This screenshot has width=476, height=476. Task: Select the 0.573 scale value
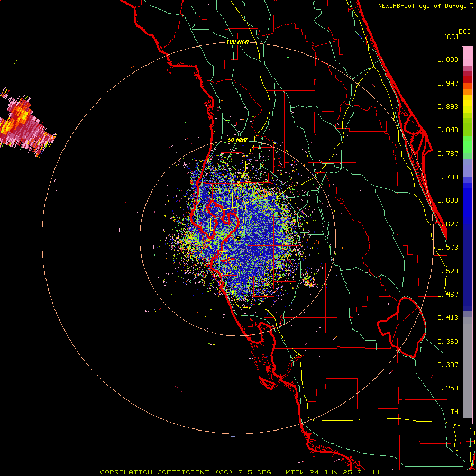[x=448, y=248]
